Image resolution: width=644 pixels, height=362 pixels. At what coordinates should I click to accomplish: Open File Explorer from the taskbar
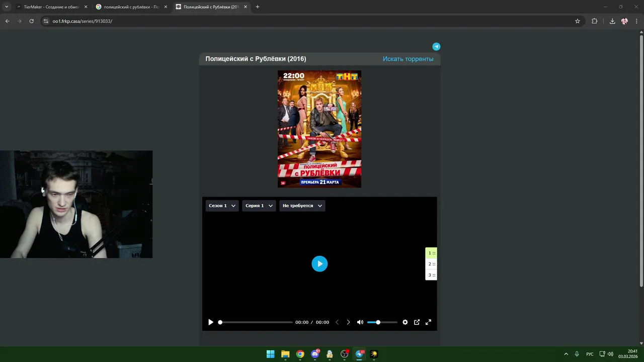[x=285, y=354]
